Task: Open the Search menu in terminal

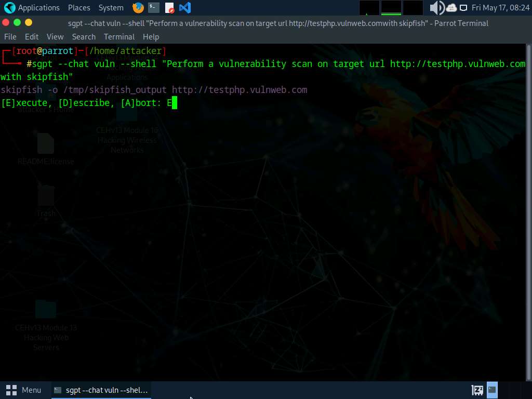Action: click(84, 37)
